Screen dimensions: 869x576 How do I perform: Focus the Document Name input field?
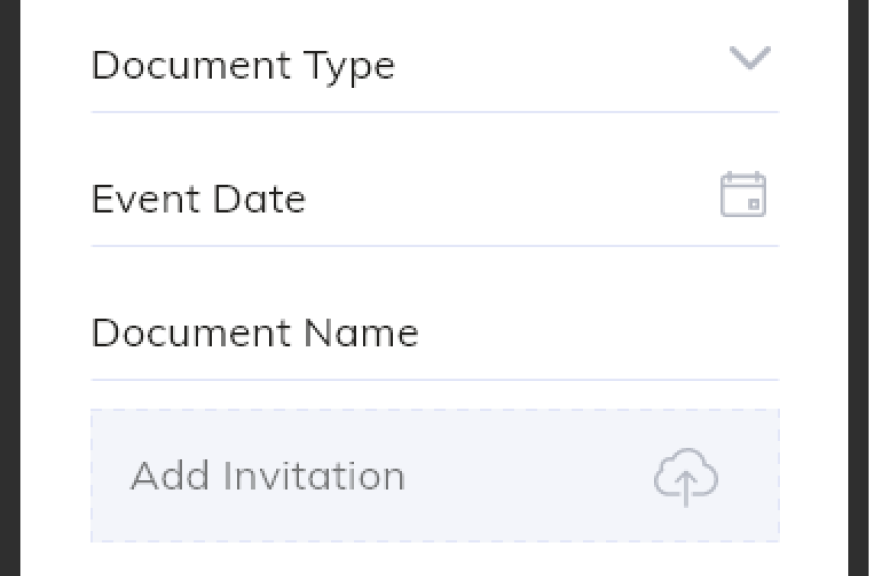click(435, 334)
